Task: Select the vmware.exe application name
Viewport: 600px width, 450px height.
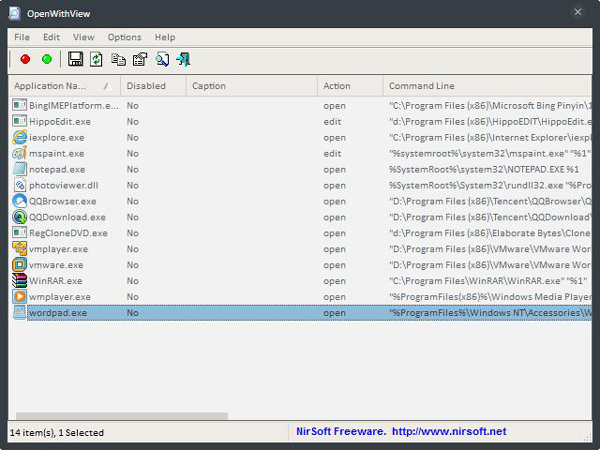Action: 56,265
